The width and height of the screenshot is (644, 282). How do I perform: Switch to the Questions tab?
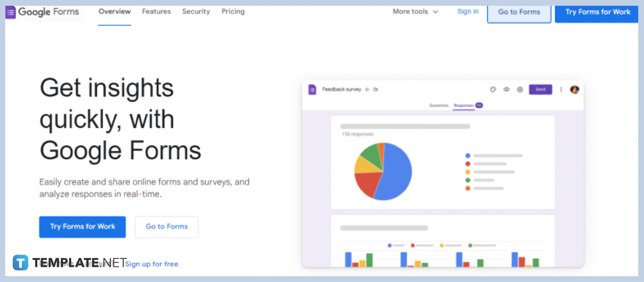tap(439, 105)
